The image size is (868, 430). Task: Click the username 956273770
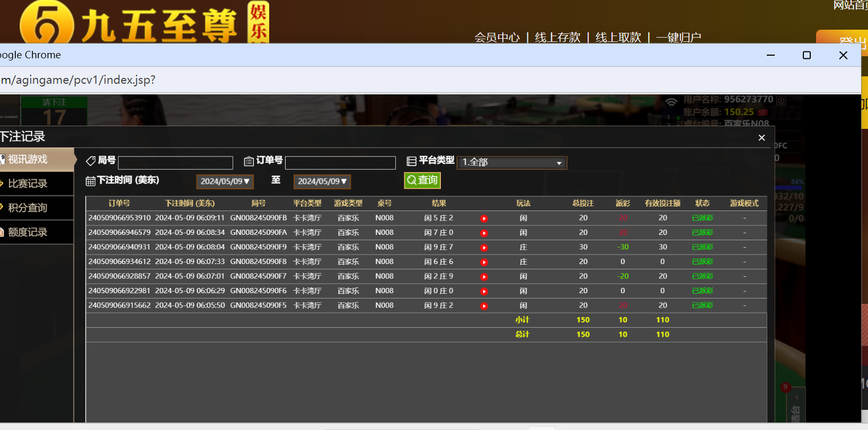pyautogui.click(x=749, y=100)
